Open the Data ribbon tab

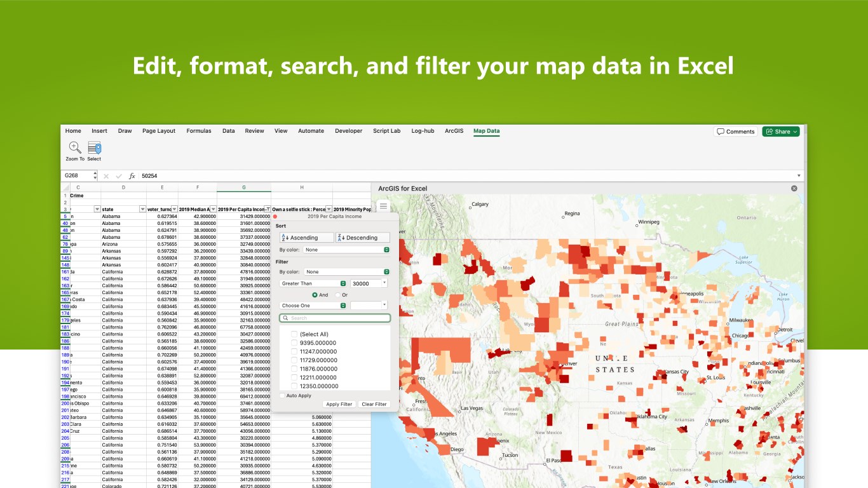pyautogui.click(x=229, y=131)
